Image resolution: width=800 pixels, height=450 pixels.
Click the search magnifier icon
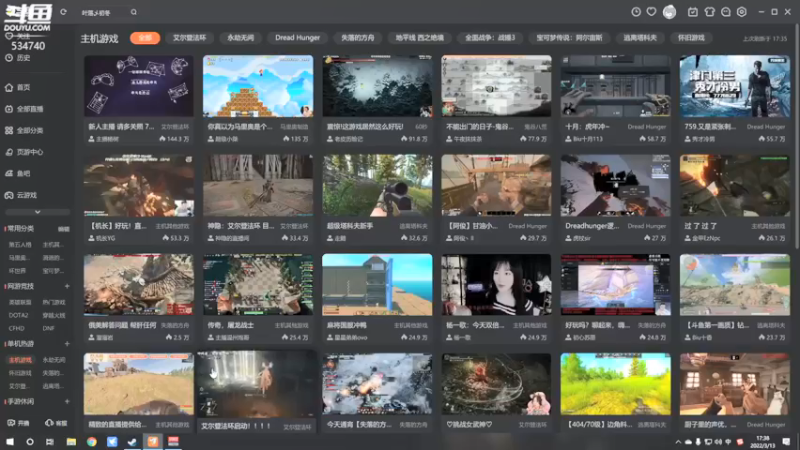[134, 12]
